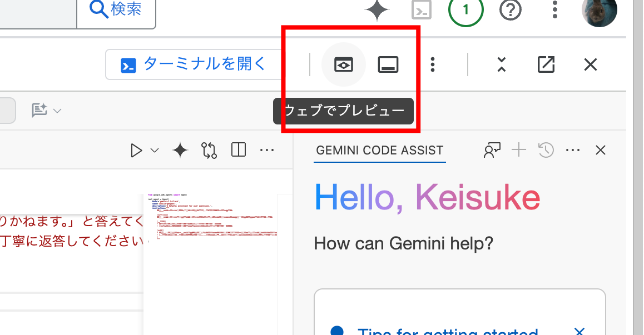Split the editor with split icon
This screenshot has width=644, height=335.
pos(239,150)
